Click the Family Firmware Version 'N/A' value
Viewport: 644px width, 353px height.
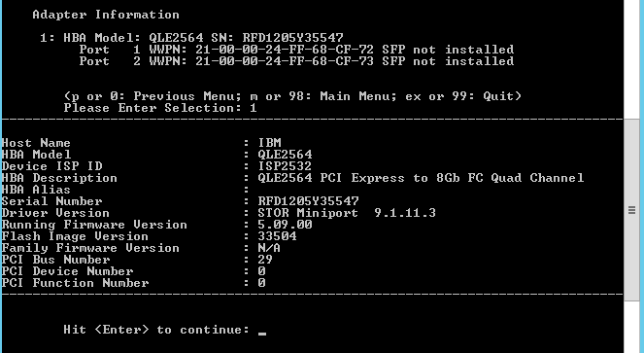(269, 248)
